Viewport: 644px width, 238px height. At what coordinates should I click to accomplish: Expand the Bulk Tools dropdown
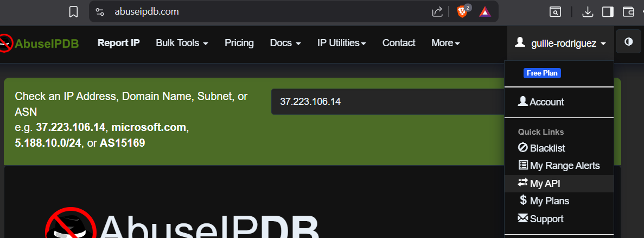(182, 43)
